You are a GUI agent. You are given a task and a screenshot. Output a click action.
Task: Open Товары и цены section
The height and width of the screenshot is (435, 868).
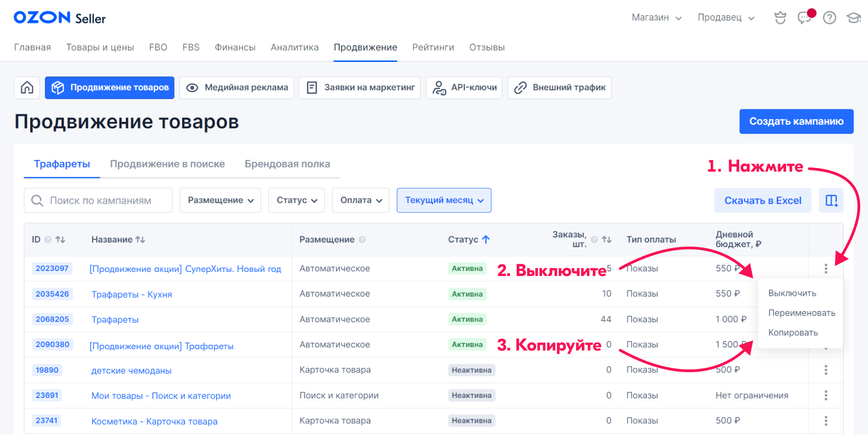point(100,47)
